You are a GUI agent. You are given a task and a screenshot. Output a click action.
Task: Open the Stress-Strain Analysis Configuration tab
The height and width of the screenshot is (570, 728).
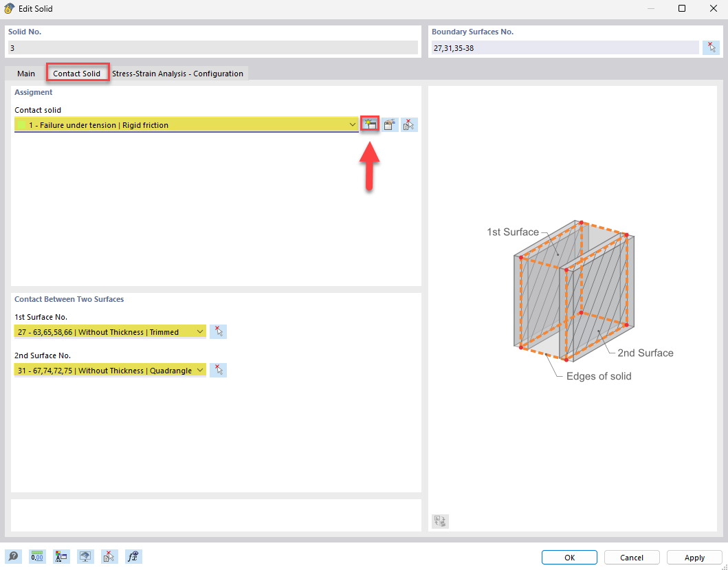pyautogui.click(x=178, y=73)
